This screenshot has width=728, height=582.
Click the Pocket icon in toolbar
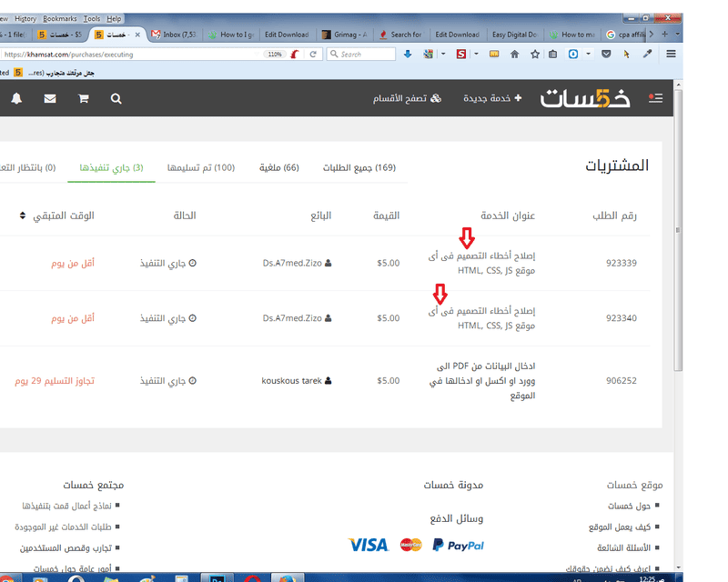[x=606, y=55]
